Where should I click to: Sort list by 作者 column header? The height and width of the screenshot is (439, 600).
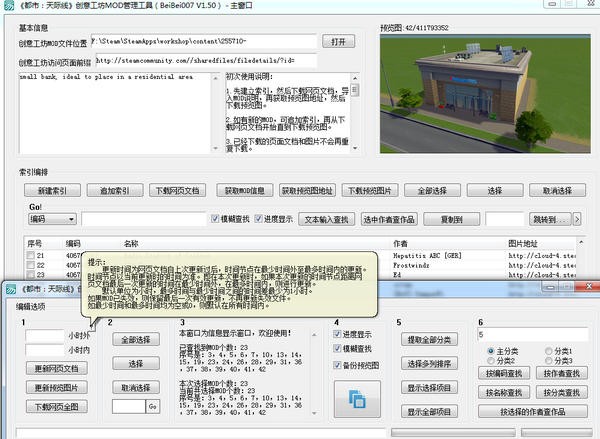click(x=400, y=243)
